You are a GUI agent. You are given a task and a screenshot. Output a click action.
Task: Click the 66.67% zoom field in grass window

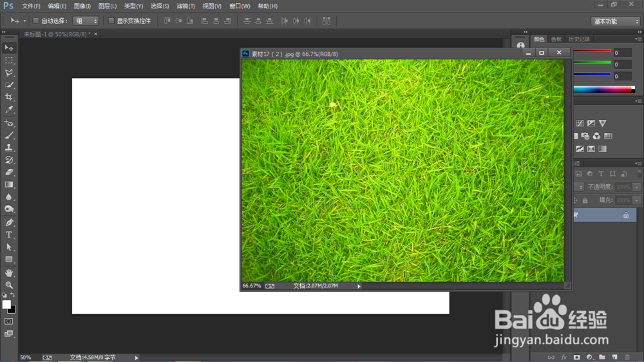(251, 285)
